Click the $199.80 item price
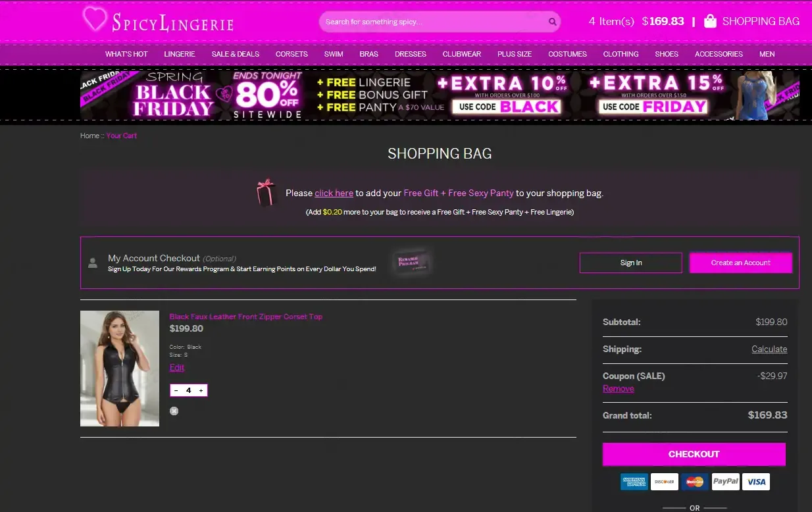Image resolution: width=812 pixels, height=512 pixels. [186, 328]
